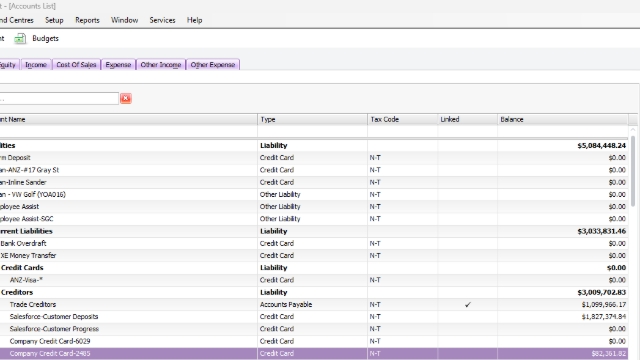
Task: Switch to the Other Income tab
Action: 161,64
